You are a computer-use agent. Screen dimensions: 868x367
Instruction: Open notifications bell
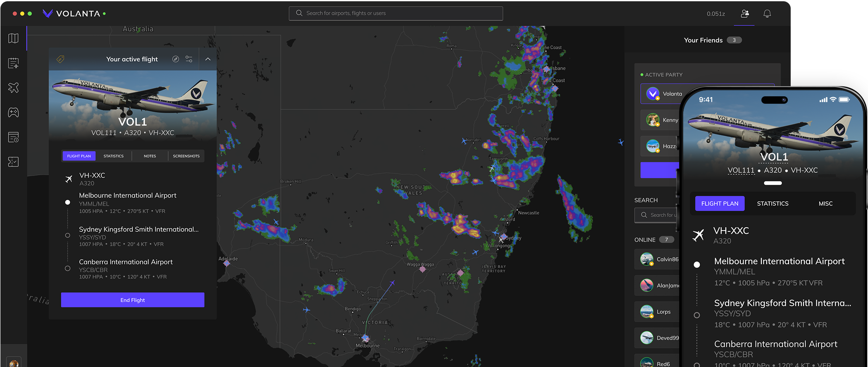pos(767,14)
